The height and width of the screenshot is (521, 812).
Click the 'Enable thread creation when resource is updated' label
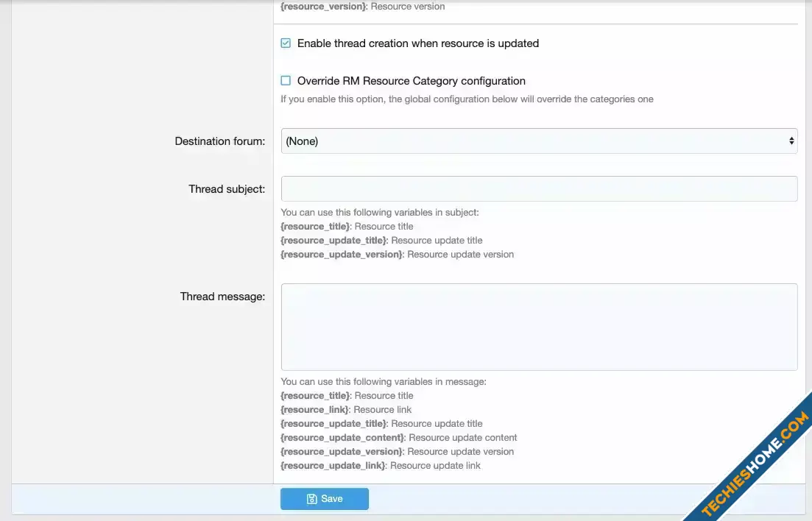(417, 43)
